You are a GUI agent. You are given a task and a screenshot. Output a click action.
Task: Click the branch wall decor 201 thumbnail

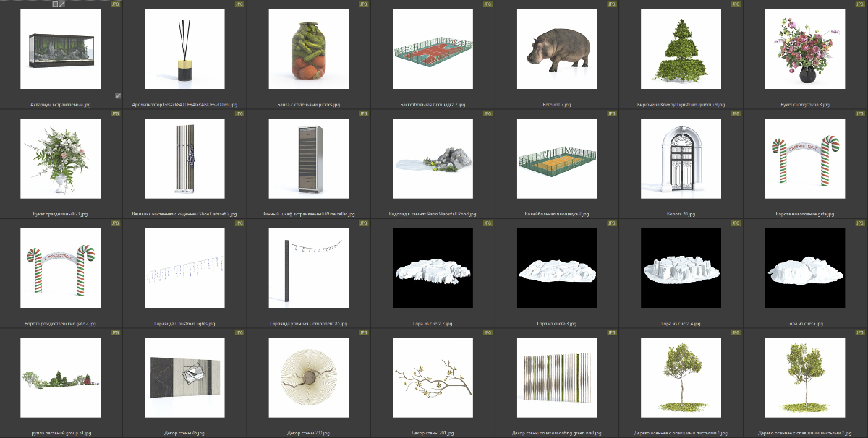pos(433,378)
